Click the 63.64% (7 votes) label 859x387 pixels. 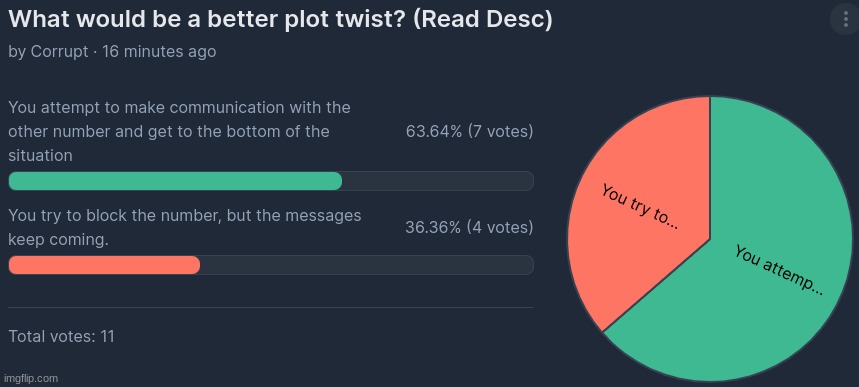tap(469, 132)
